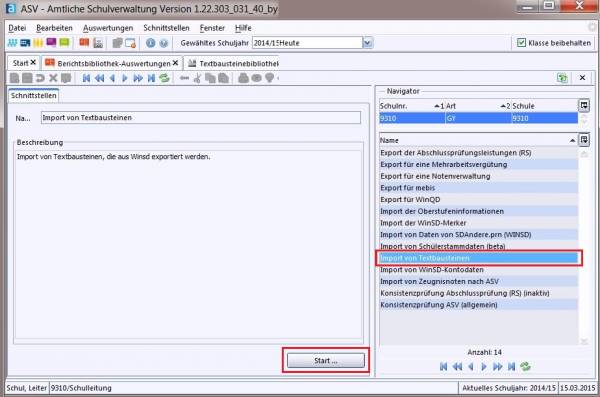Click the scissors cut icon in toolbar
This screenshot has height=397, width=600.
point(197,78)
